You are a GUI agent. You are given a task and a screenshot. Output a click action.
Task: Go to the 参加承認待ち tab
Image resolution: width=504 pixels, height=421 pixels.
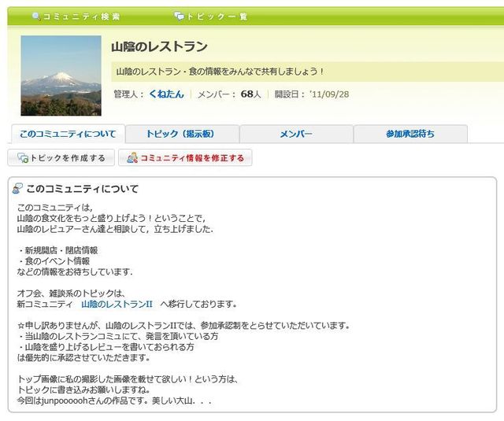point(409,134)
